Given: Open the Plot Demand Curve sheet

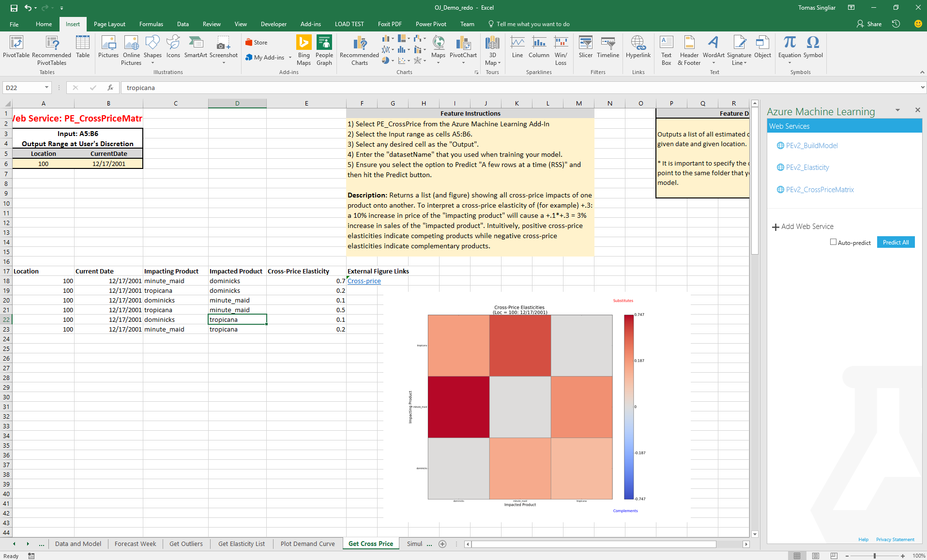Looking at the screenshot, I should click(x=308, y=544).
